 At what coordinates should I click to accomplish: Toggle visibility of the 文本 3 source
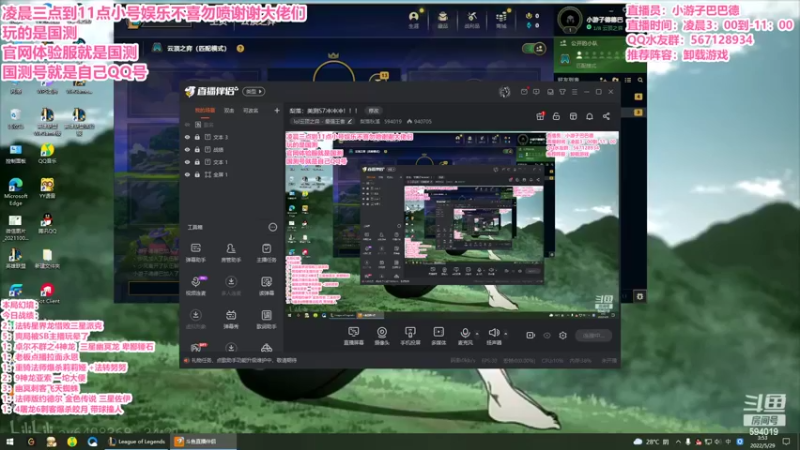(187, 137)
